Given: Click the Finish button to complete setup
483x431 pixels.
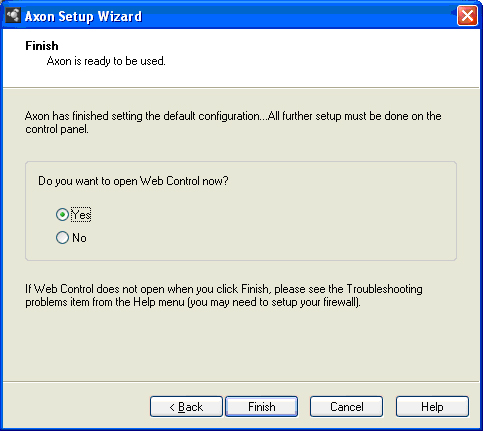Looking at the screenshot, I should 262,407.
